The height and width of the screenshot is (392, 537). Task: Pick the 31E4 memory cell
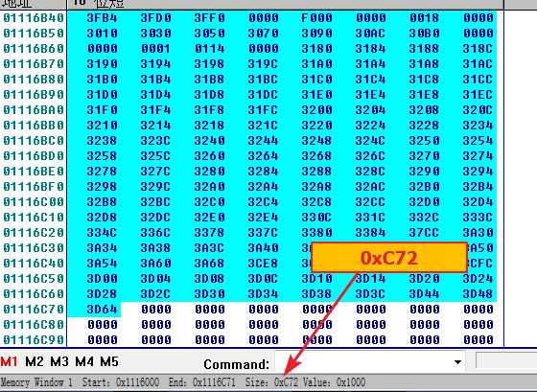pos(370,95)
